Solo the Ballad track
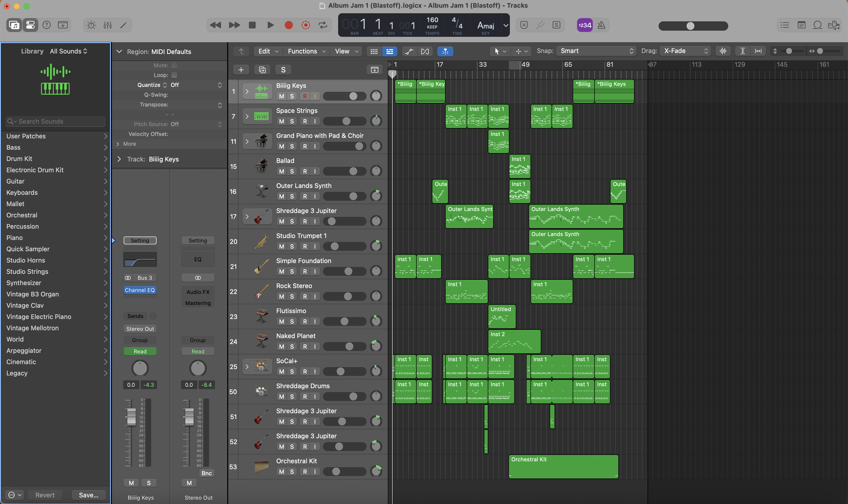 (x=292, y=172)
